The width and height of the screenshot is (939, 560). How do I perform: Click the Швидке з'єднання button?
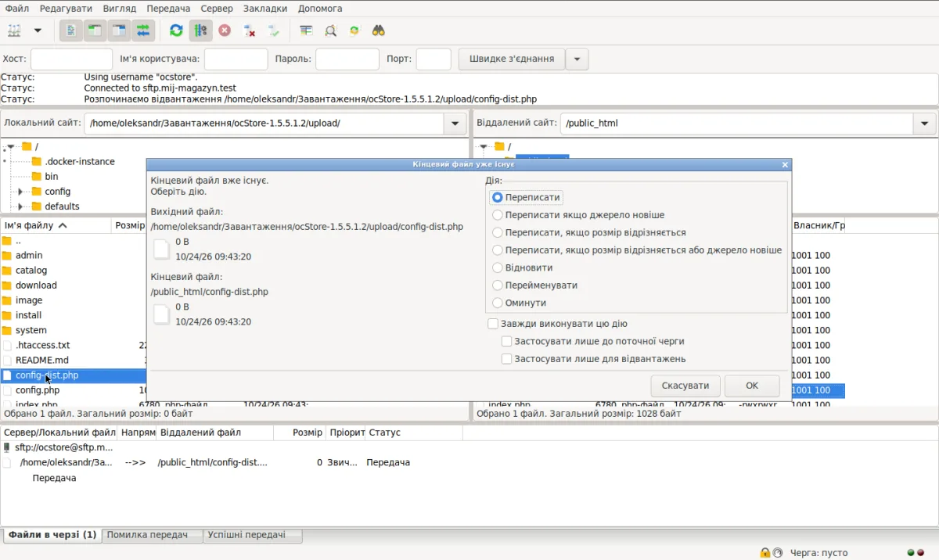(x=512, y=59)
